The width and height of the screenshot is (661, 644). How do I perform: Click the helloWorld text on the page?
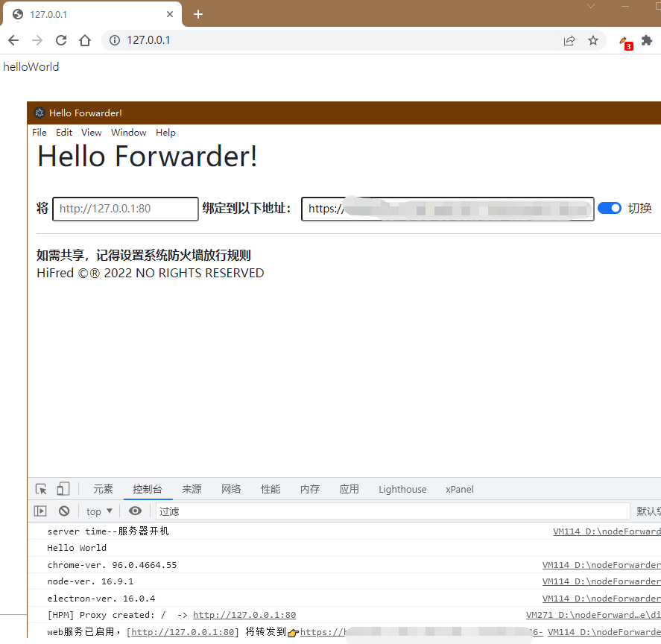[x=31, y=66]
